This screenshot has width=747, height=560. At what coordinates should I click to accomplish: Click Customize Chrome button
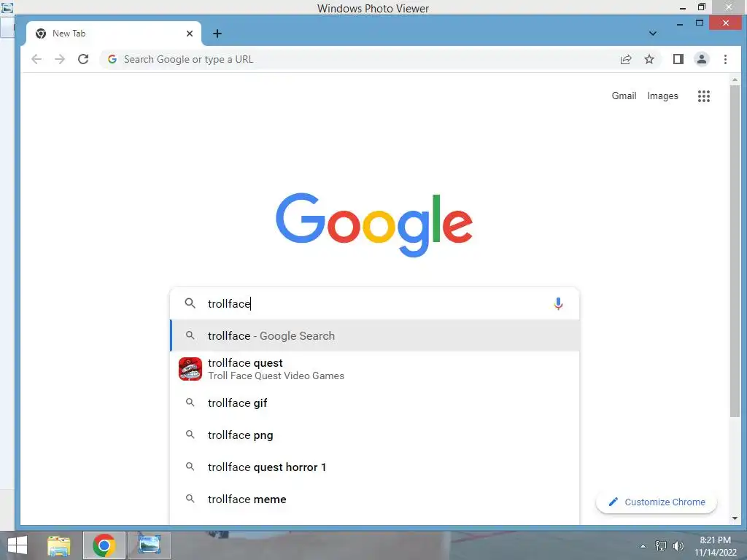click(657, 502)
